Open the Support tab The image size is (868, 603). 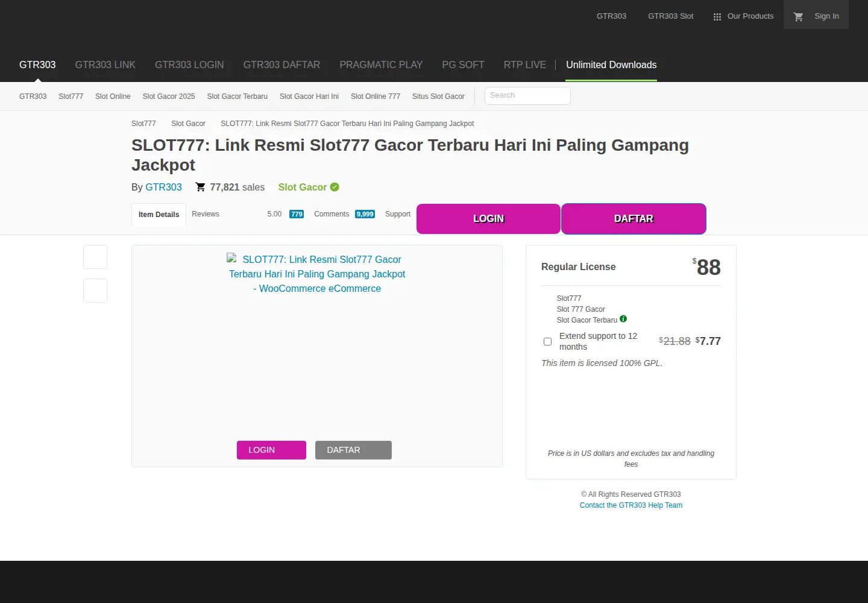398,214
